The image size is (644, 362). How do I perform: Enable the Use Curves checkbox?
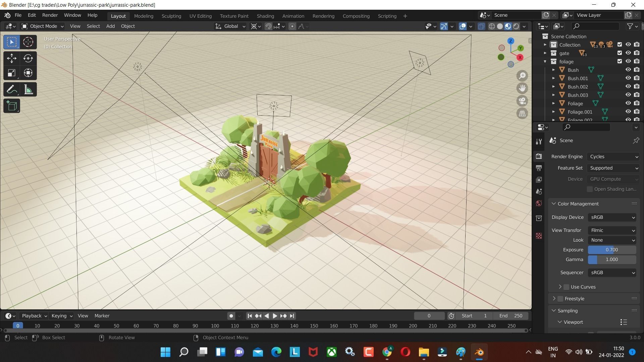click(x=567, y=287)
